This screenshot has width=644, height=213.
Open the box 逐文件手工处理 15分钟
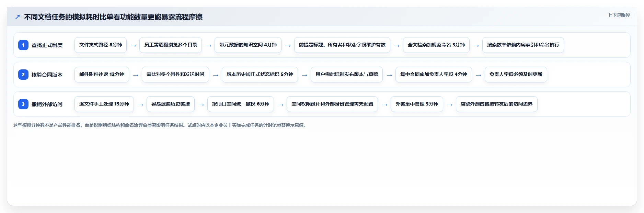pos(104,104)
